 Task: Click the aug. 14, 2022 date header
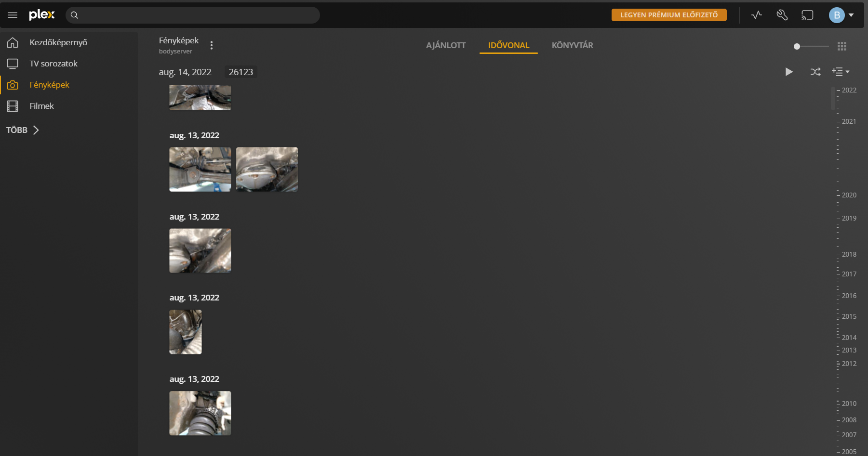185,72
